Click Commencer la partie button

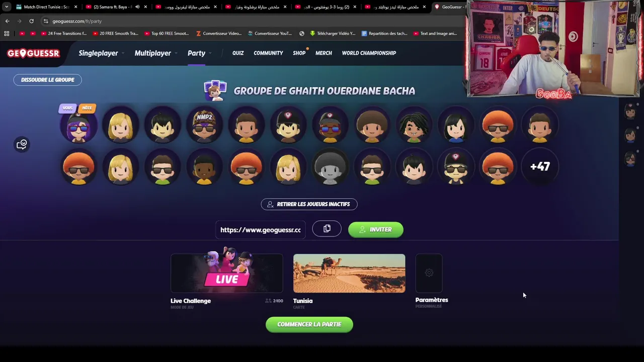(x=309, y=324)
